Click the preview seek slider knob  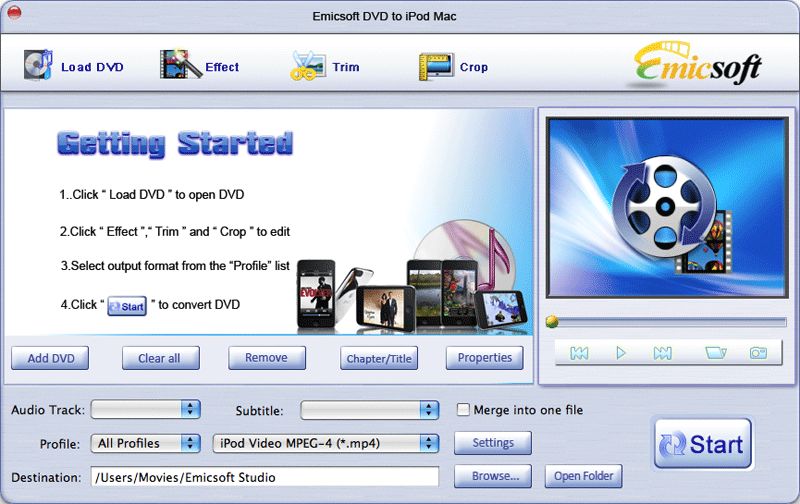552,321
